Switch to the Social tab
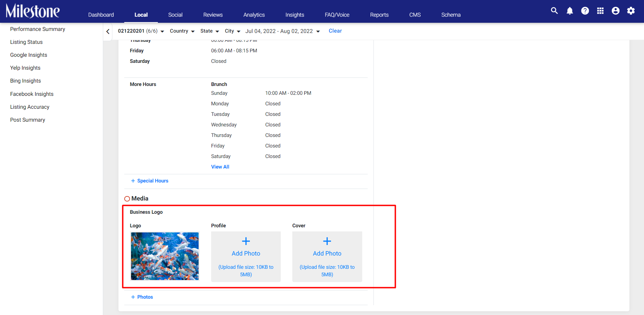The width and height of the screenshot is (644, 315). (x=175, y=15)
